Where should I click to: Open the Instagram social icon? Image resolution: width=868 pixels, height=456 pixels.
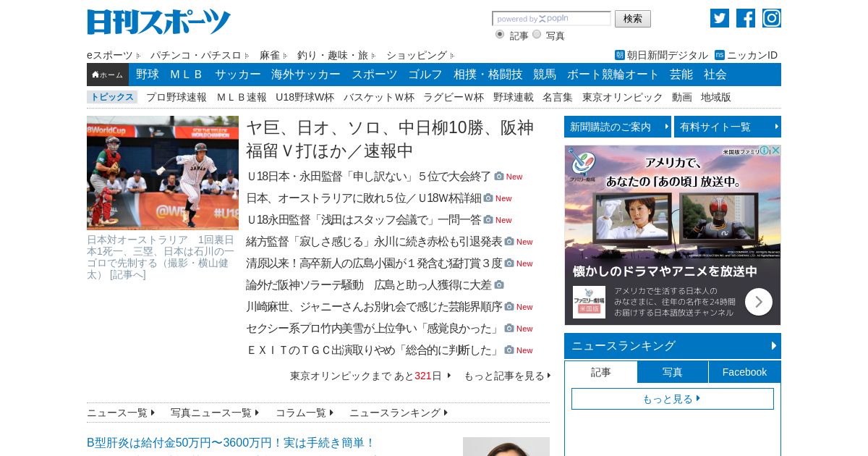(772, 18)
